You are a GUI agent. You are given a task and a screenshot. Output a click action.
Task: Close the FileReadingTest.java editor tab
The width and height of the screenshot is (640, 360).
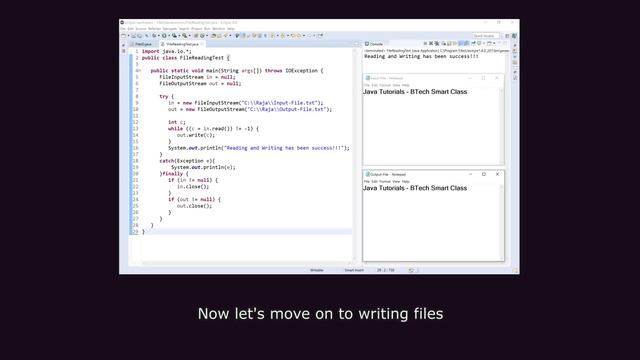(202, 44)
